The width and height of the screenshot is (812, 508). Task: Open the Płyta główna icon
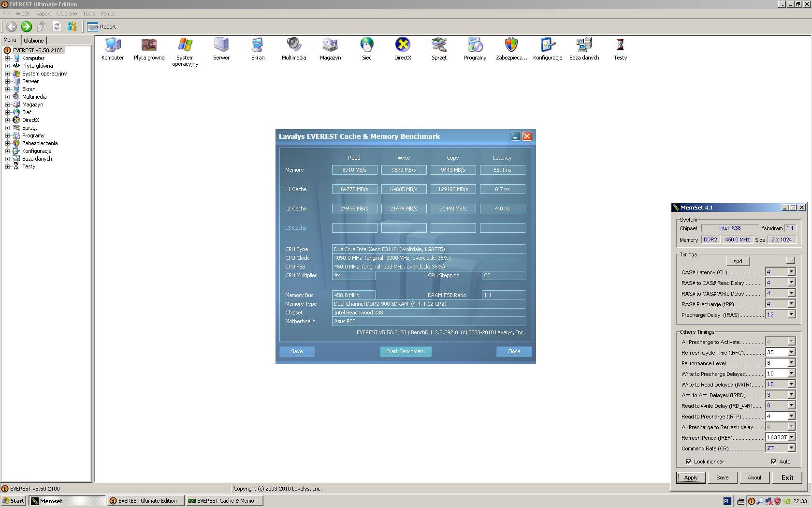pos(149,45)
